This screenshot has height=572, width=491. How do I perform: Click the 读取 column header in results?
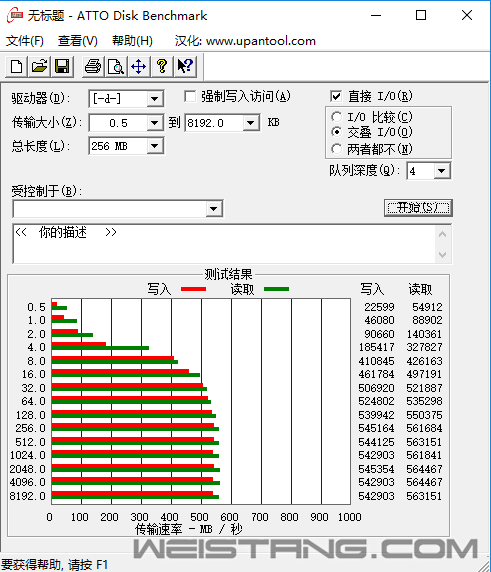click(420, 289)
